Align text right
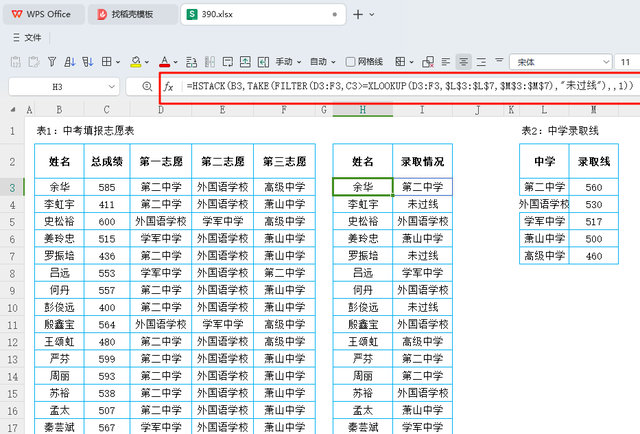Screen dimensions: 640x434 tap(481, 62)
